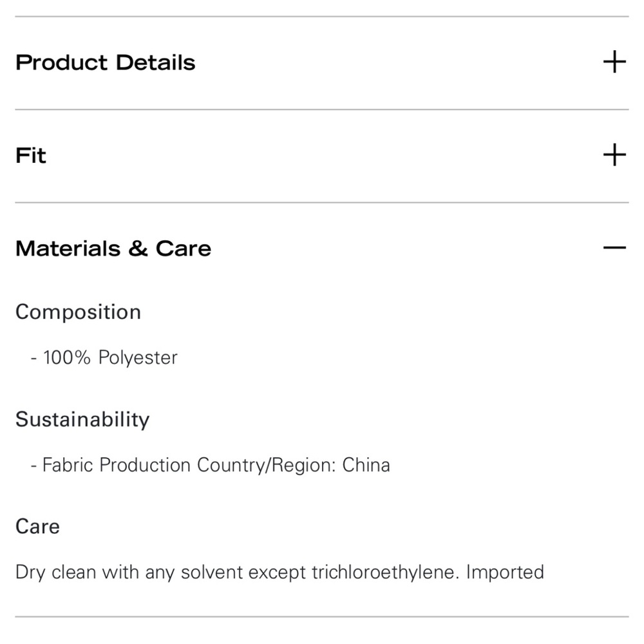644x644 pixels.
Task: Select the Composition subheading
Action: pos(78,312)
